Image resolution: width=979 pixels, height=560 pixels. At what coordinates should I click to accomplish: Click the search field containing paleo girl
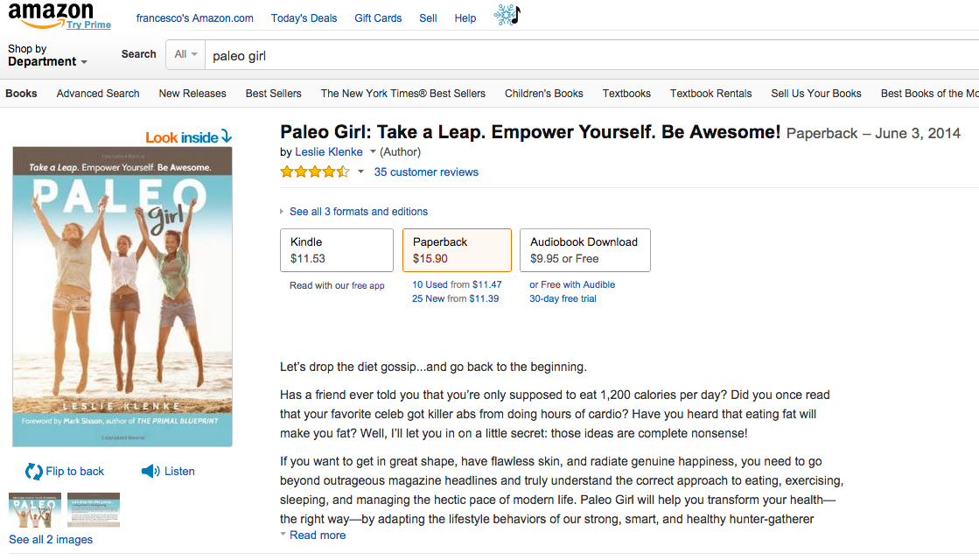592,56
